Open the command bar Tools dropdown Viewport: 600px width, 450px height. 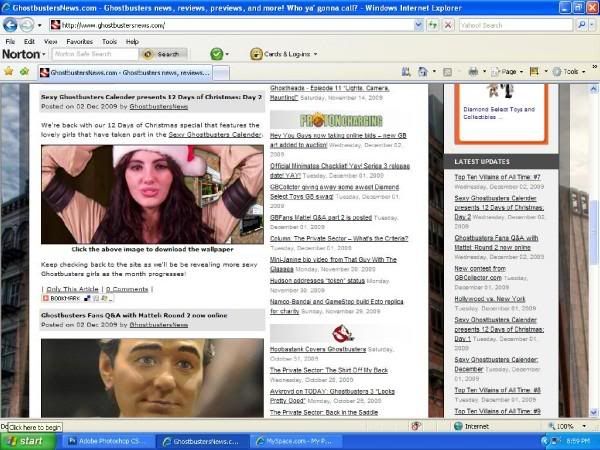pos(569,72)
